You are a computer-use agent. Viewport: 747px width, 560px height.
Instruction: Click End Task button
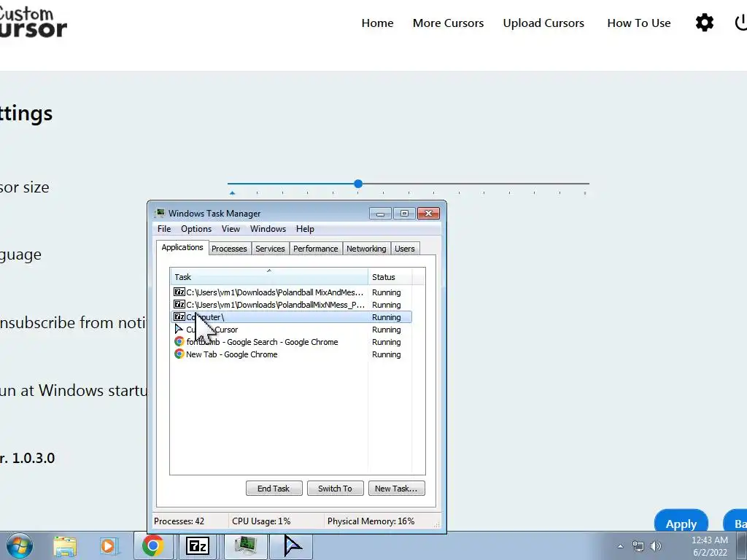click(x=274, y=488)
